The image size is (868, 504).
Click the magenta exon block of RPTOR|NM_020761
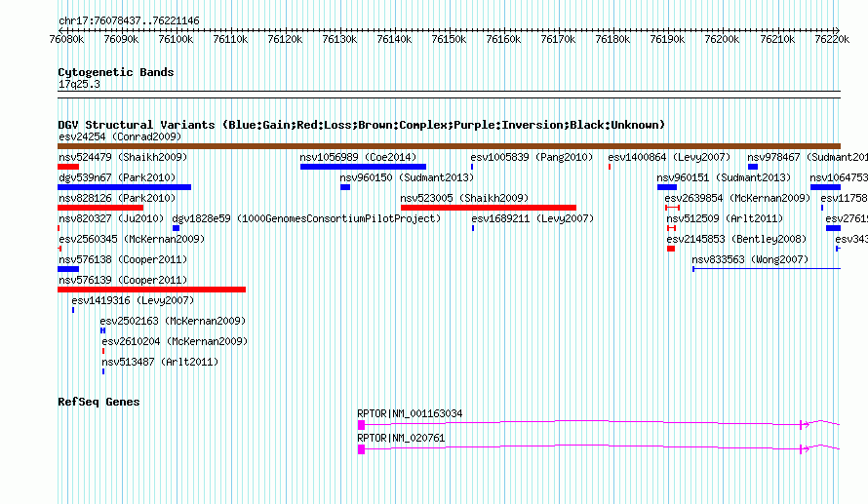tap(362, 449)
